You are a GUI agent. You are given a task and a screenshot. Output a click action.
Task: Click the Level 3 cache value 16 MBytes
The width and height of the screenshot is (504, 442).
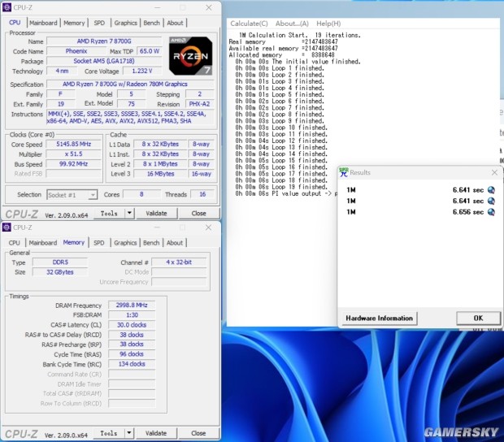pyautogui.click(x=160, y=174)
